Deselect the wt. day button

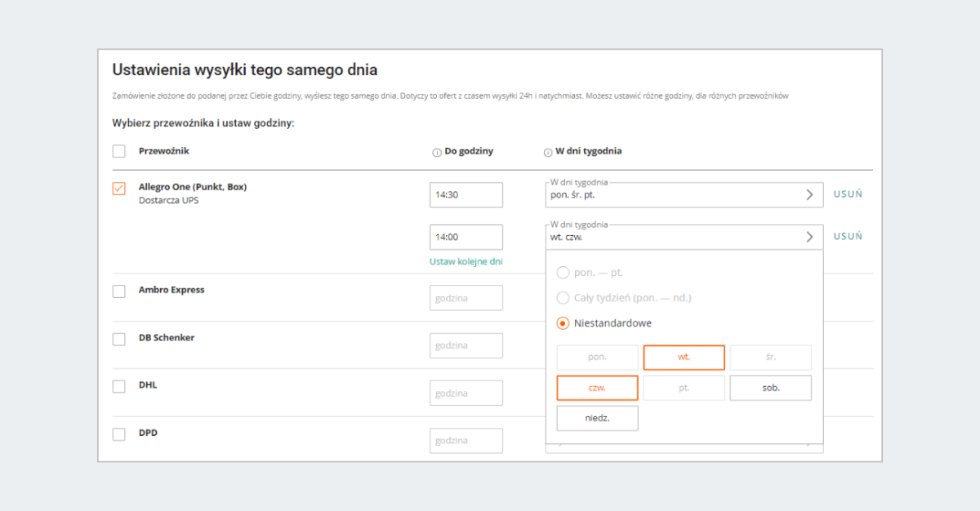point(684,358)
